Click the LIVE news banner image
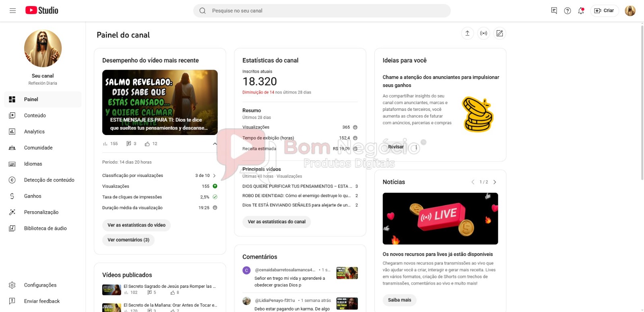The height and width of the screenshot is (312, 644). click(440, 218)
